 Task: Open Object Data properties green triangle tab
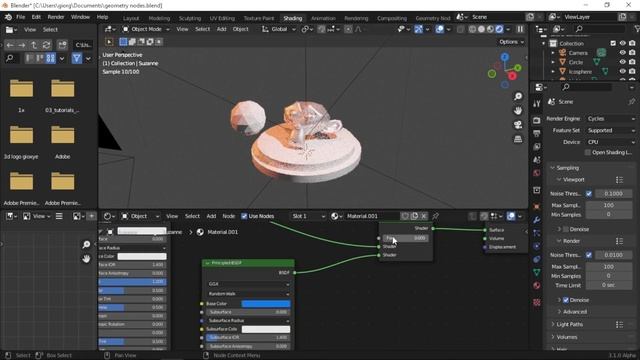pos(537,272)
